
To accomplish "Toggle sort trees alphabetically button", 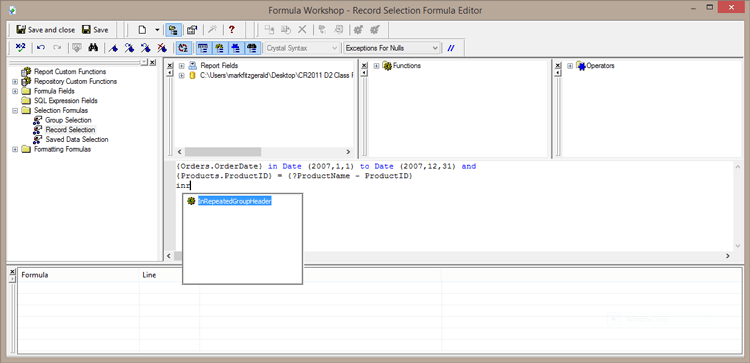I will click(182, 47).
